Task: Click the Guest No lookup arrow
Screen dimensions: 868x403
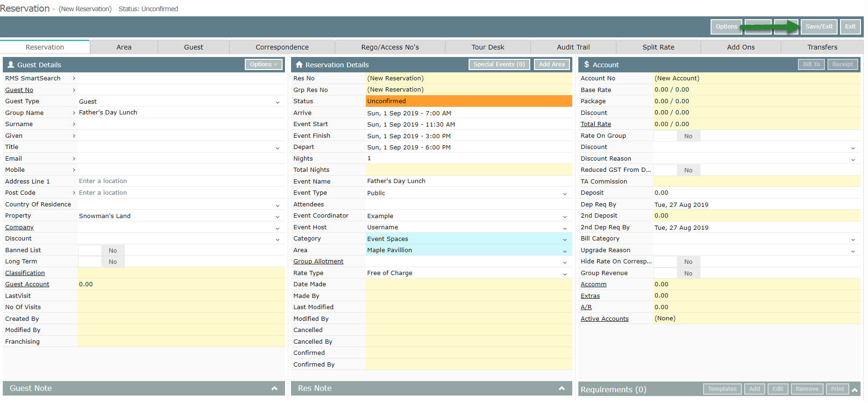Action: point(74,90)
